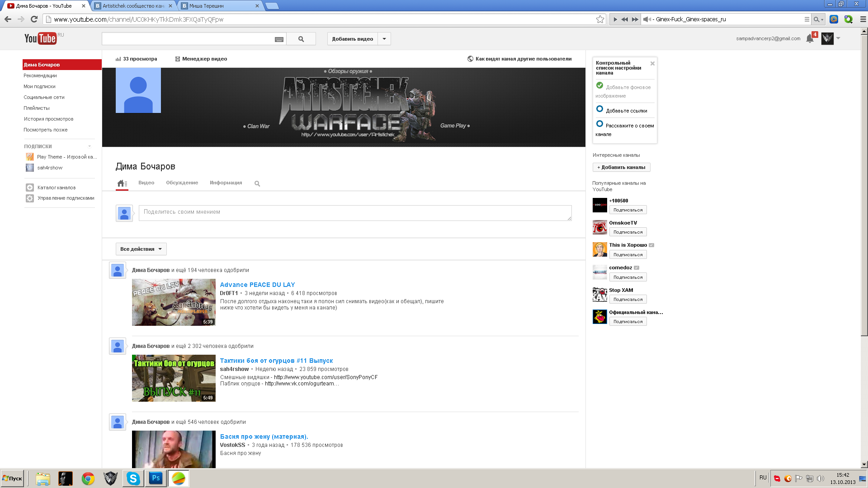
Task: Click the OmskoeTV channel avatar
Action: pyautogui.click(x=600, y=227)
